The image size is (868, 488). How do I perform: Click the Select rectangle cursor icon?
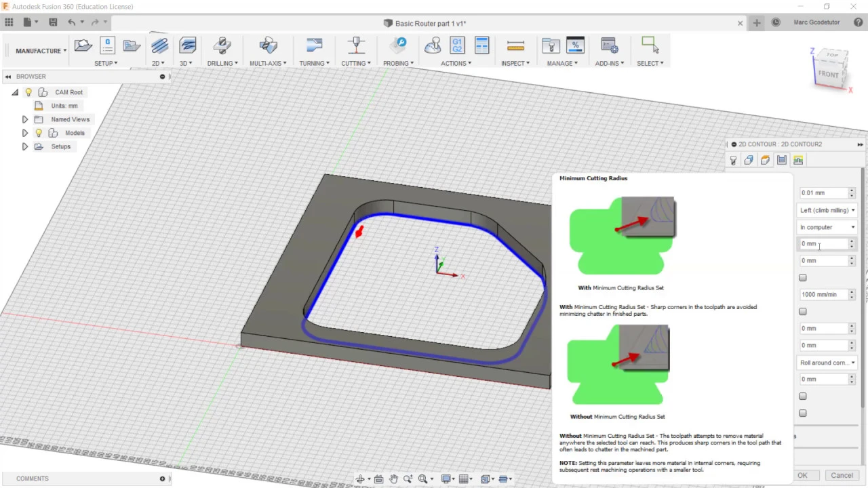coord(650,45)
